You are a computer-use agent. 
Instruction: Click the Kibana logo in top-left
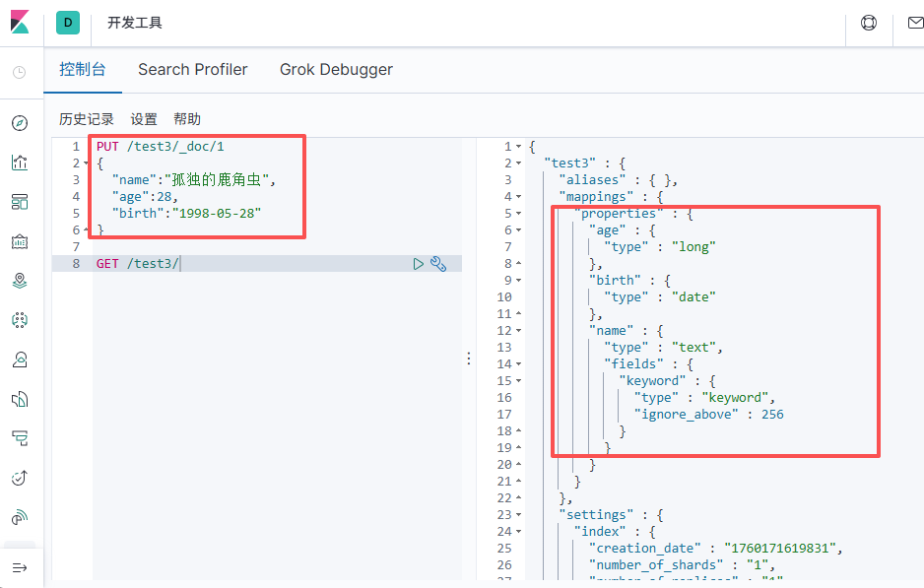point(20,23)
